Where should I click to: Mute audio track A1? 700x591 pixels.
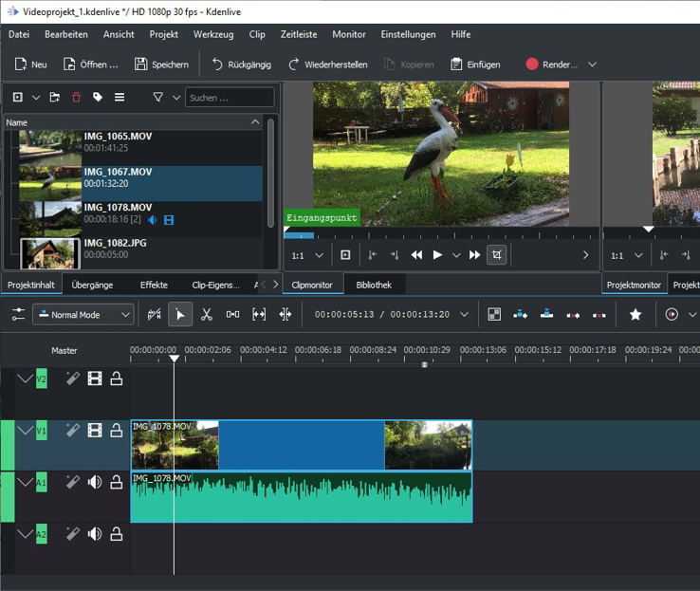point(95,483)
